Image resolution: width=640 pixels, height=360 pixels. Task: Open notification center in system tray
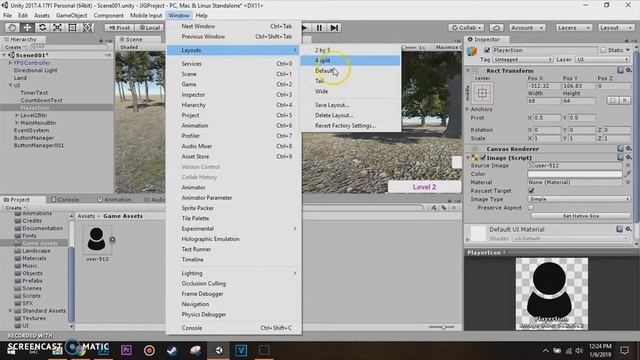point(624,350)
